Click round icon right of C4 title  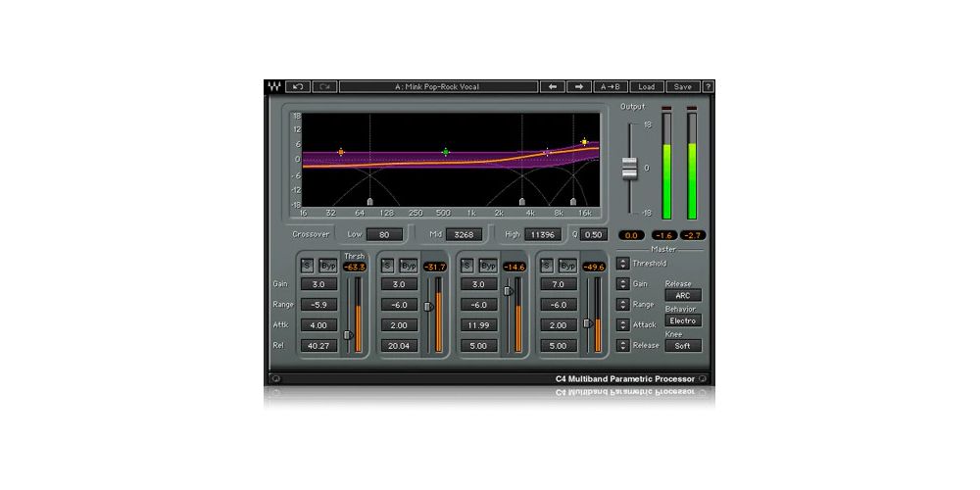[x=703, y=378]
